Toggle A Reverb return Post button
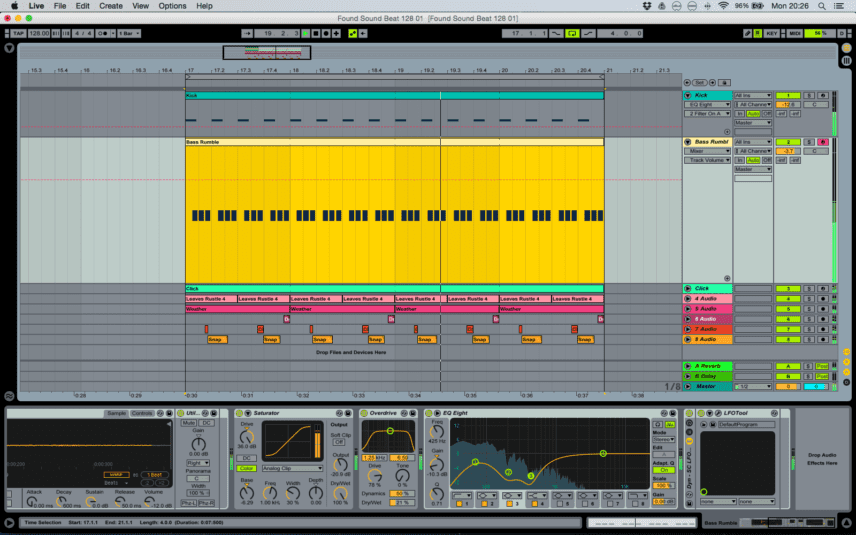Screen dimensions: 856x535 pyautogui.click(x=822, y=366)
